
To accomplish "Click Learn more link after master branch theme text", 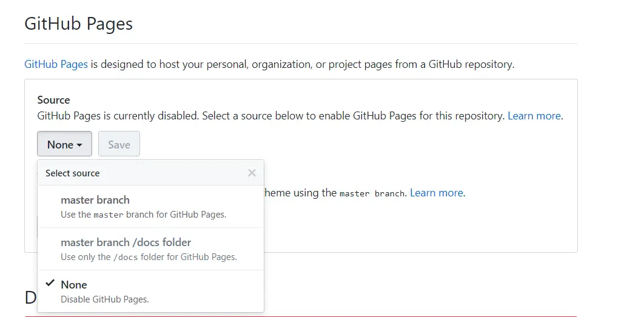I will pos(436,193).
